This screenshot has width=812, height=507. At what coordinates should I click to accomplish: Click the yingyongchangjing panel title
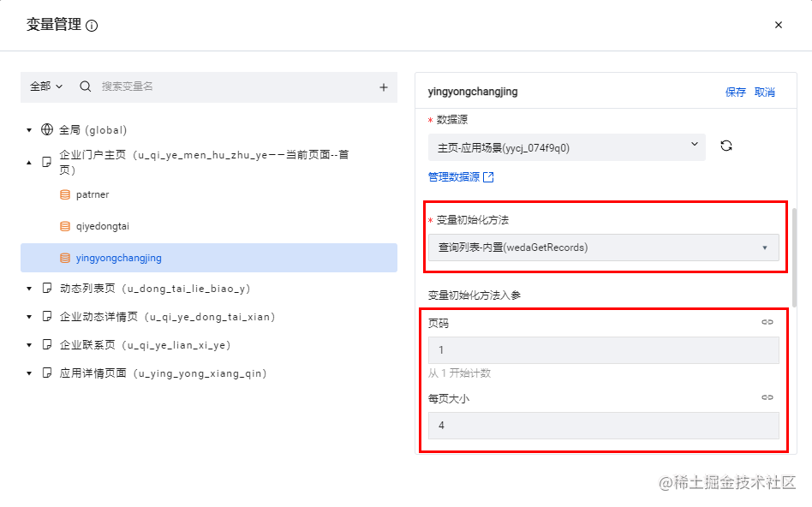coord(473,92)
